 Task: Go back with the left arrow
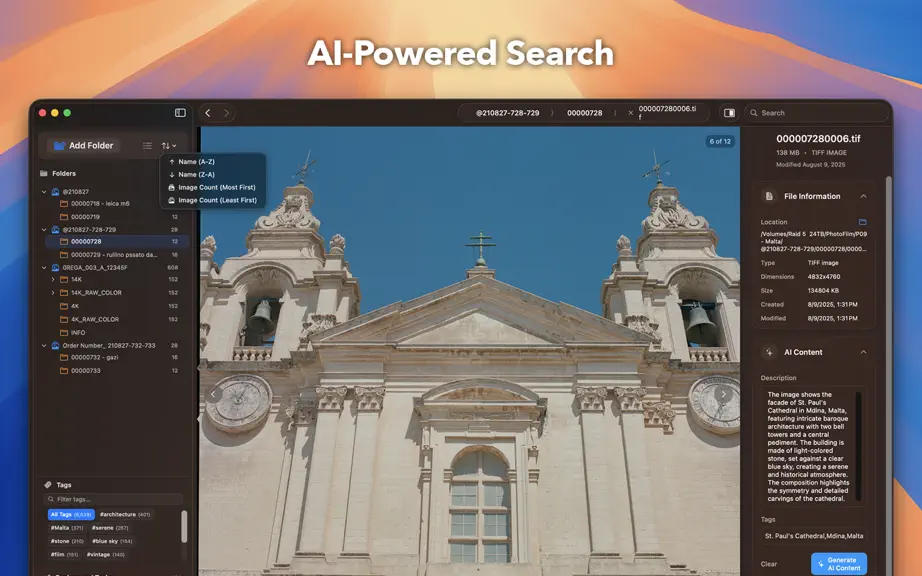click(208, 113)
